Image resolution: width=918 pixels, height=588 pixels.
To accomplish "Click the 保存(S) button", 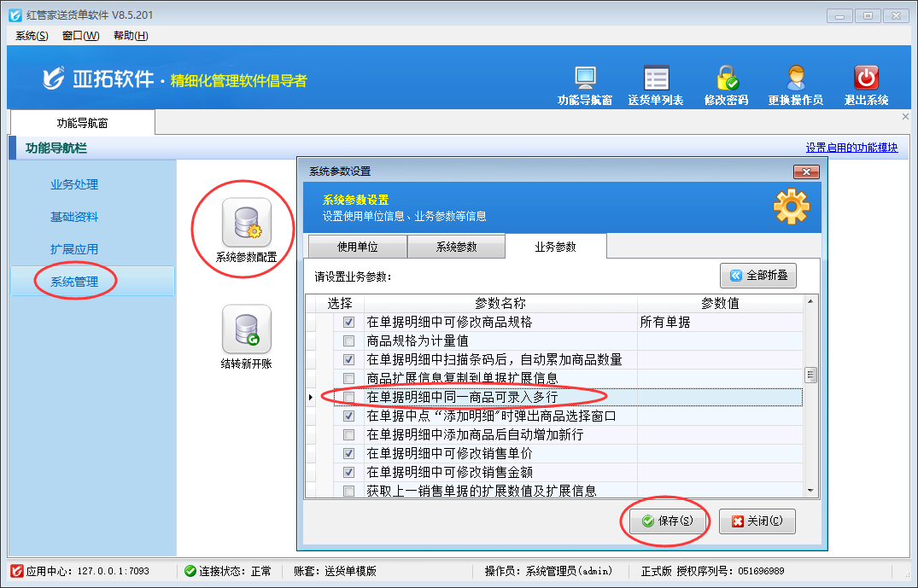I will (667, 521).
